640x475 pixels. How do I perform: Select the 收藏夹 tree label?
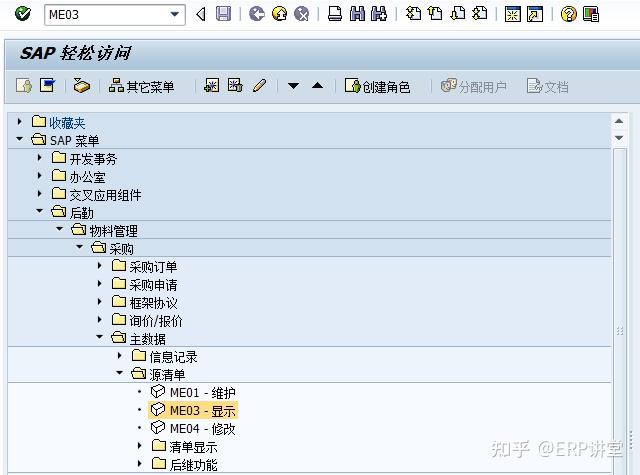point(67,122)
